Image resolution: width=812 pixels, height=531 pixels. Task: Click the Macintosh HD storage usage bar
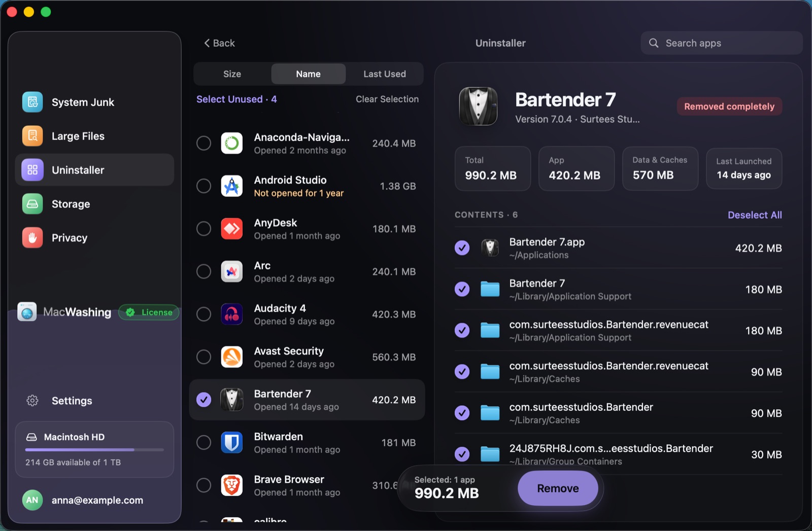(95, 450)
